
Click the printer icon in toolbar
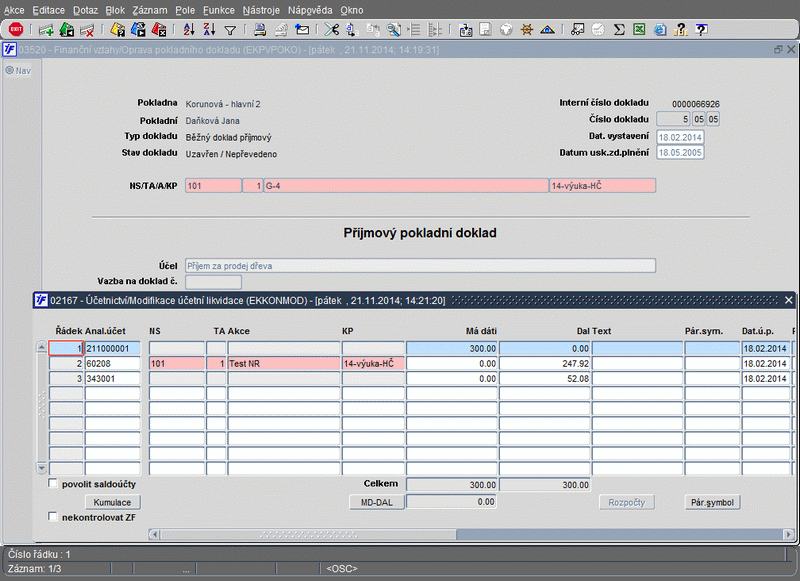pyautogui.click(x=260, y=30)
